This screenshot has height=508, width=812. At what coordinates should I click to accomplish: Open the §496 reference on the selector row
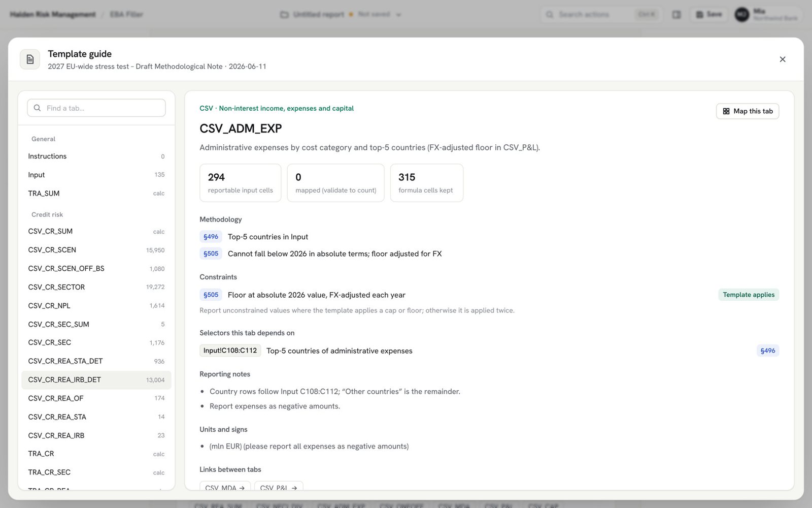767,351
